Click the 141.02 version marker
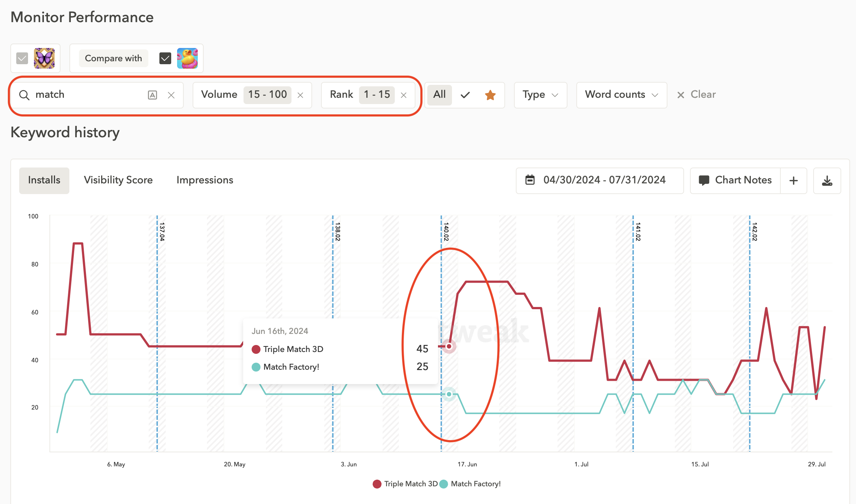This screenshot has width=856, height=504. pos(638,232)
